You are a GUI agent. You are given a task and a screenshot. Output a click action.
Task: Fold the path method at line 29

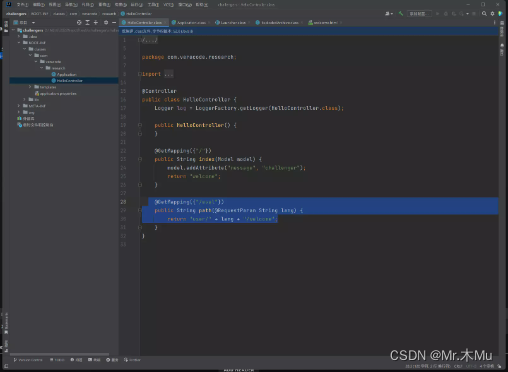140,210
